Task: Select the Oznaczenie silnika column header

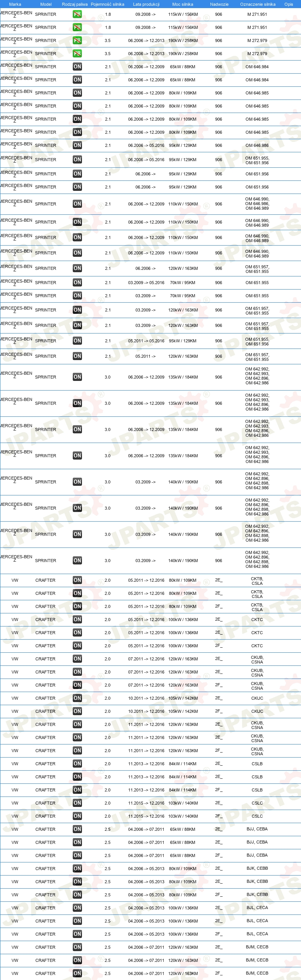Action: click(x=258, y=4)
